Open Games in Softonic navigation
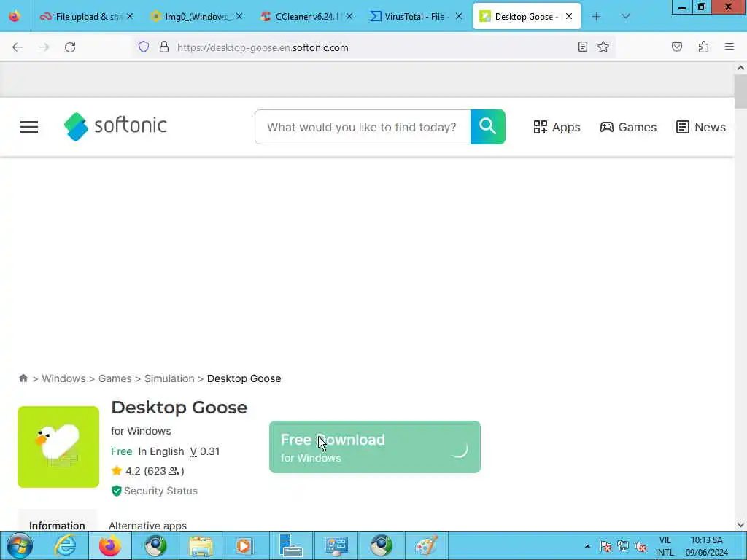Image resolution: width=747 pixels, height=560 pixels. tap(628, 127)
